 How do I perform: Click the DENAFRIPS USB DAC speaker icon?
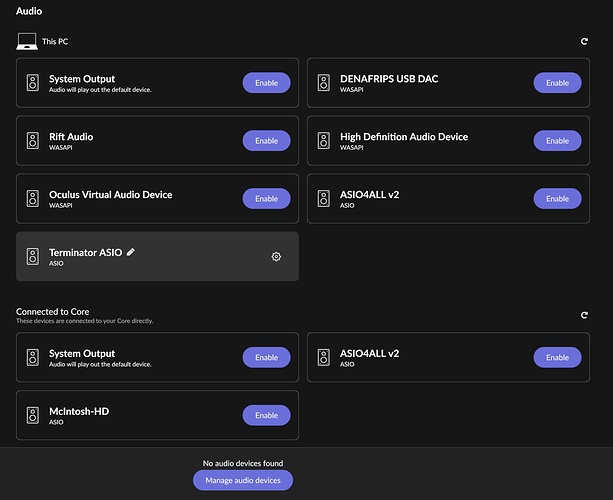(x=324, y=83)
